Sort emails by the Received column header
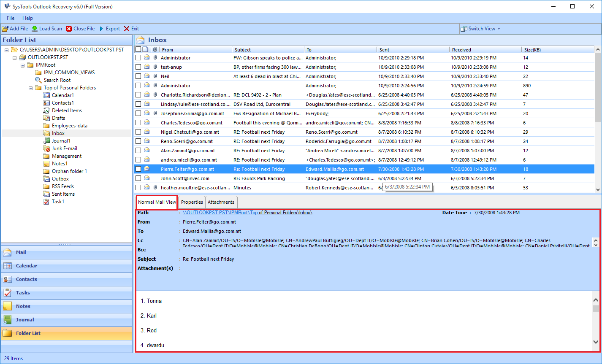Image resolution: width=602 pixels, height=364 pixels. tap(485, 50)
